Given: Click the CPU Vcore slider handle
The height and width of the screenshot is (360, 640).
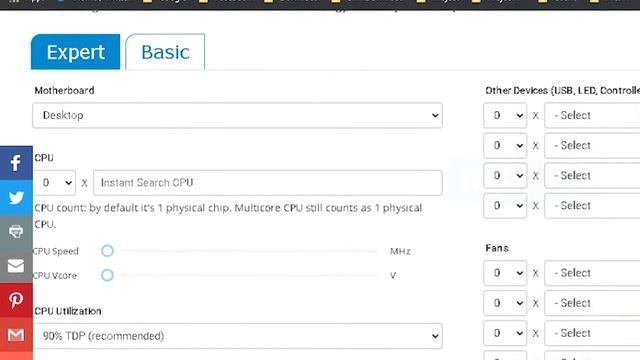Looking at the screenshot, I should [107, 275].
